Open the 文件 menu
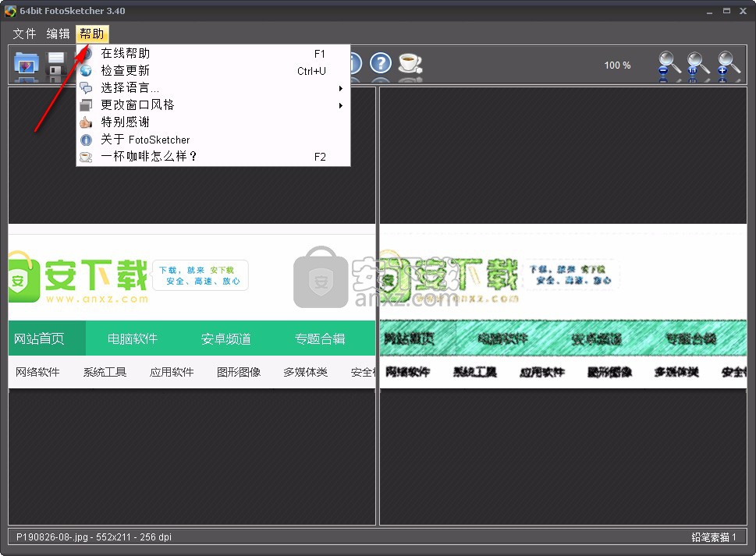Screen dimensions: 756x556 pyautogui.click(x=24, y=34)
